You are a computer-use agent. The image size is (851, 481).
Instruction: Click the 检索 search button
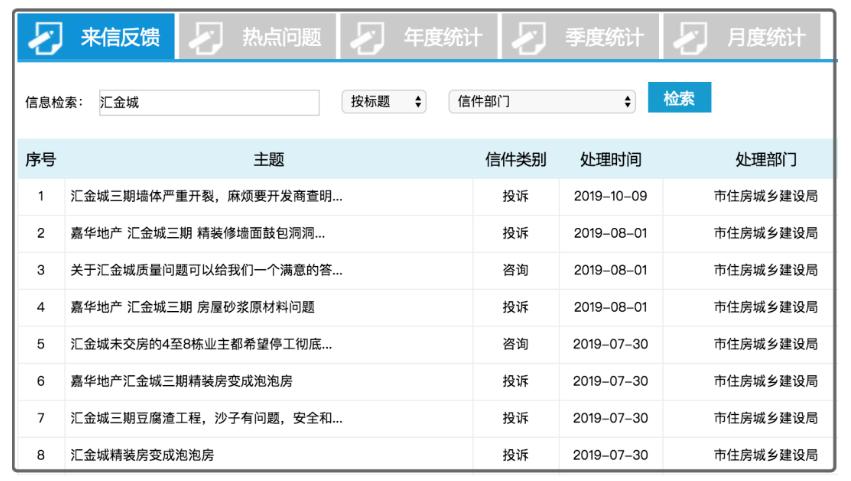click(x=679, y=98)
